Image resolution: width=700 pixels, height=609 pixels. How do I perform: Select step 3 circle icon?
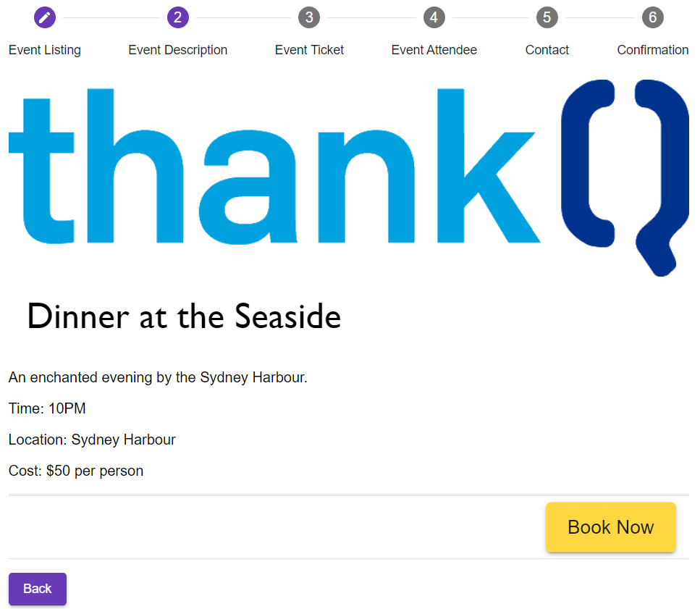(x=309, y=17)
